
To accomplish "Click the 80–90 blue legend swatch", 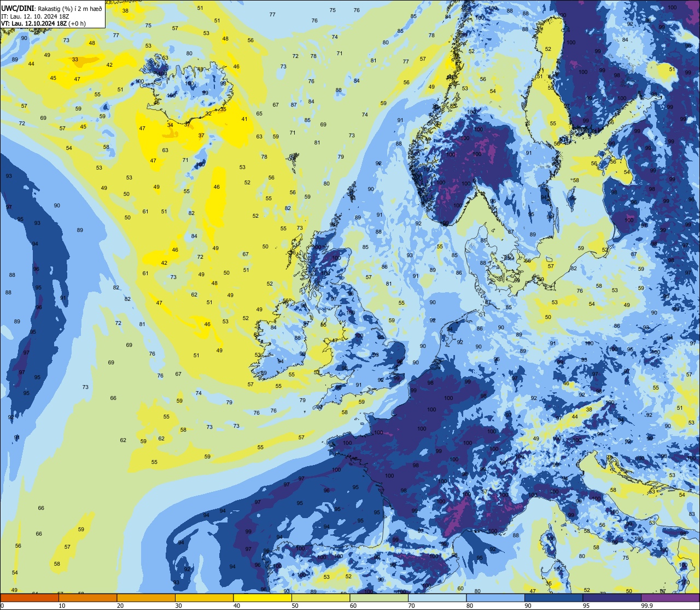I will [495, 597].
